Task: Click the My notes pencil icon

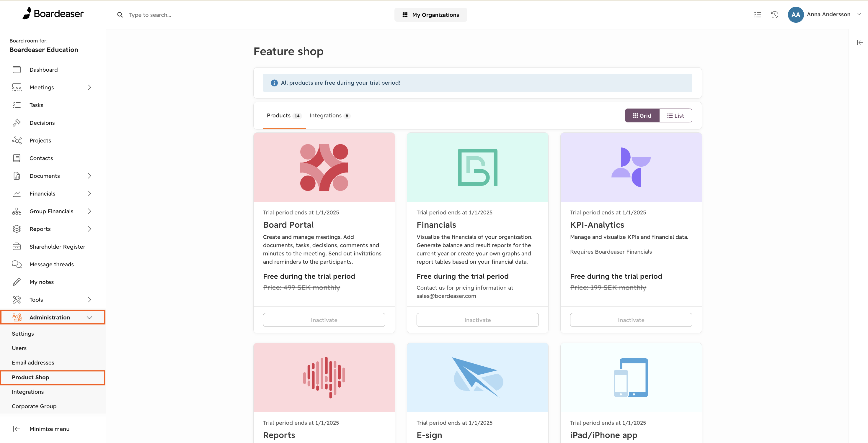Action: tap(17, 282)
